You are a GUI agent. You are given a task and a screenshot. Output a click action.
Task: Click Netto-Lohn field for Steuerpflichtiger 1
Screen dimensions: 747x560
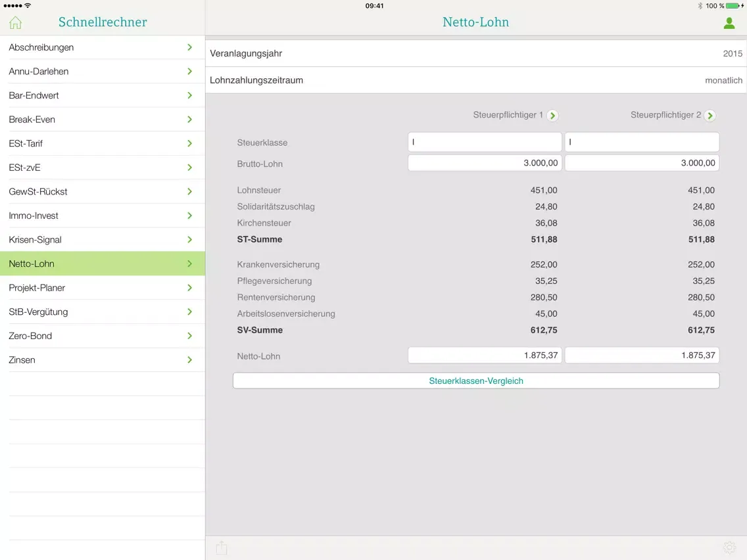point(485,355)
